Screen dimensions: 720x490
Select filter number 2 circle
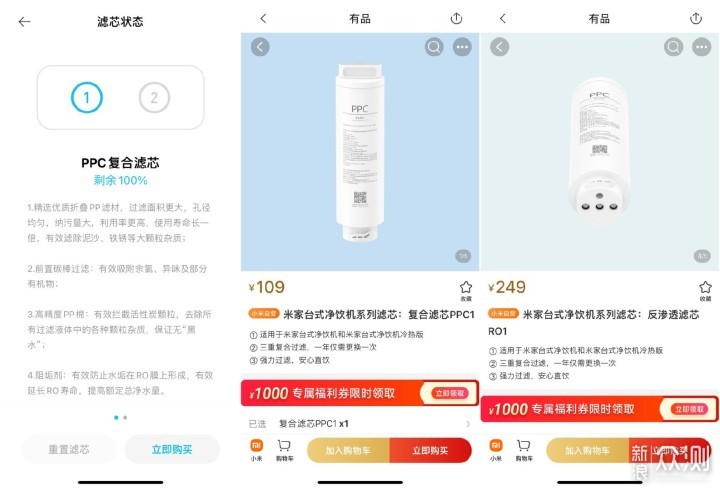click(154, 97)
